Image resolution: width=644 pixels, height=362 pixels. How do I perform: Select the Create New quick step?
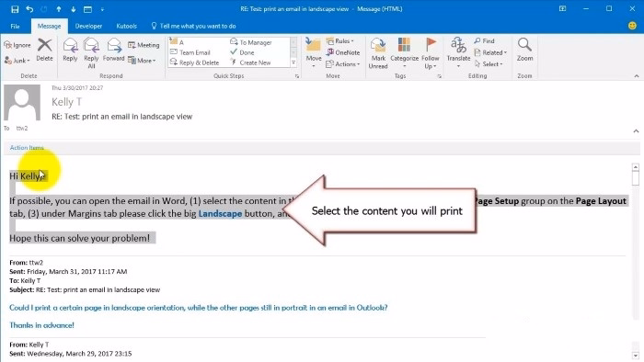click(x=250, y=62)
